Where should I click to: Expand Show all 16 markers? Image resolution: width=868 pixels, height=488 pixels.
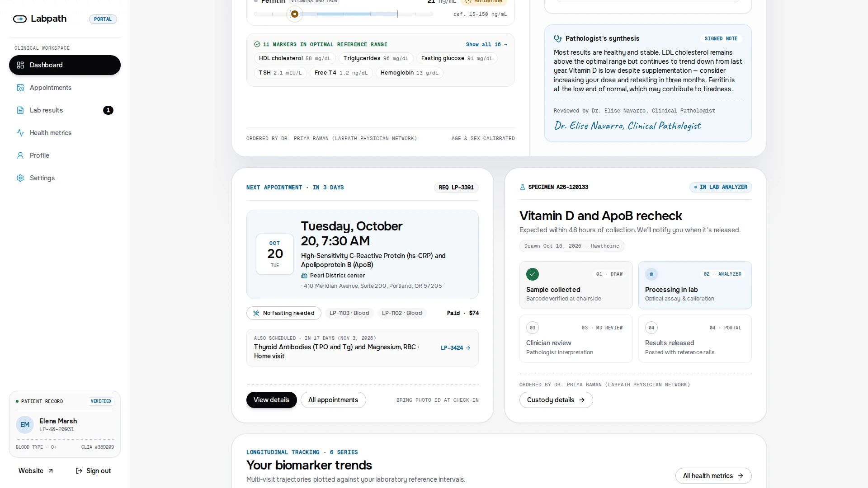tap(486, 44)
